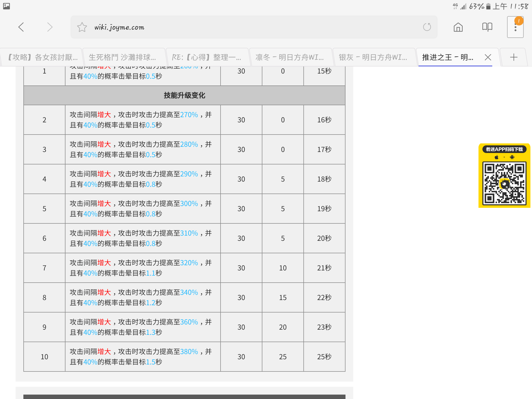Tap initial SP value 20 in level 9 row
This screenshot has height=399, width=532.
tap(283, 327)
